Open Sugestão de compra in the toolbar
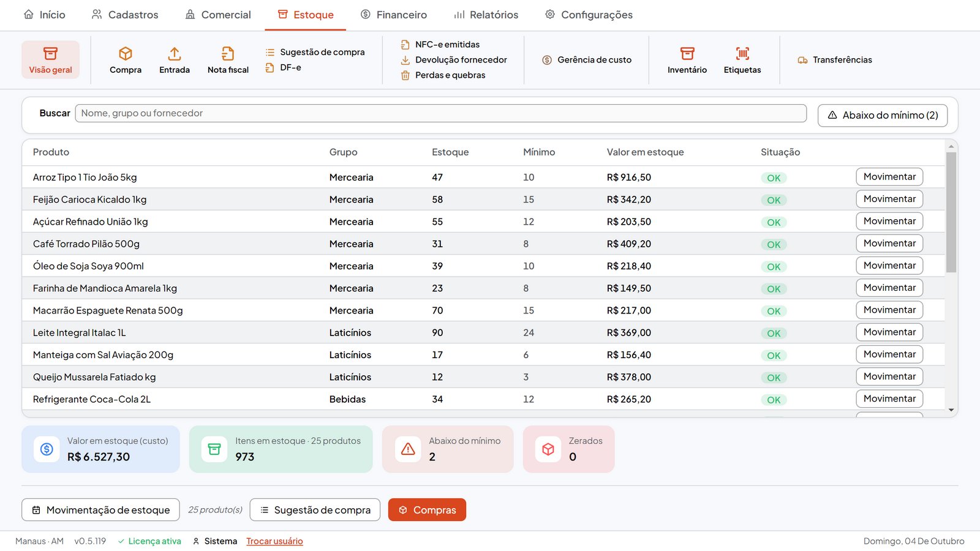 pyautogui.click(x=315, y=52)
